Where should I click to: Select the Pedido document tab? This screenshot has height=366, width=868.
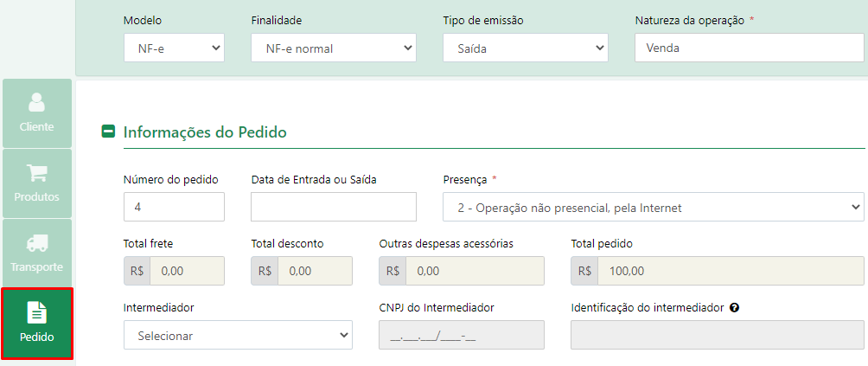[37, 324]
